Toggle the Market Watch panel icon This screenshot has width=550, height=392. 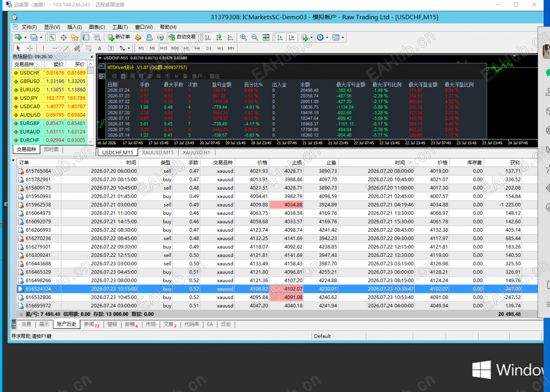pyautogui.click(x=52, y=37)
